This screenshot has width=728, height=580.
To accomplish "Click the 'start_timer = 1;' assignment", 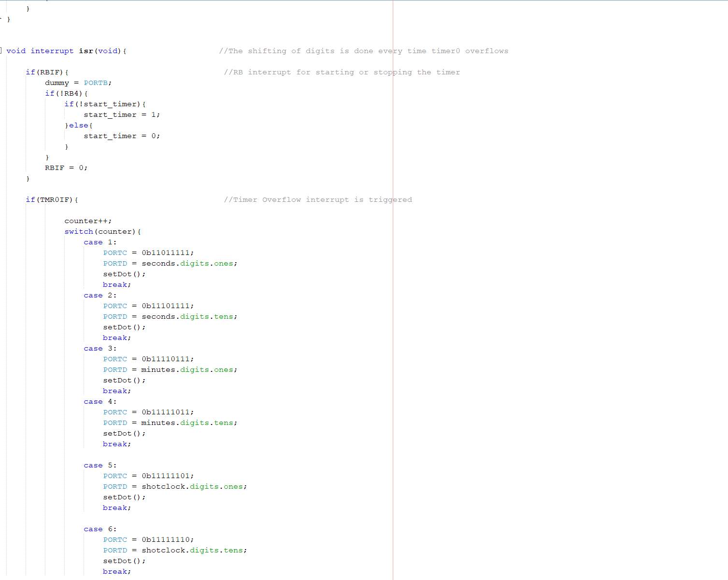I will point(122,114).
